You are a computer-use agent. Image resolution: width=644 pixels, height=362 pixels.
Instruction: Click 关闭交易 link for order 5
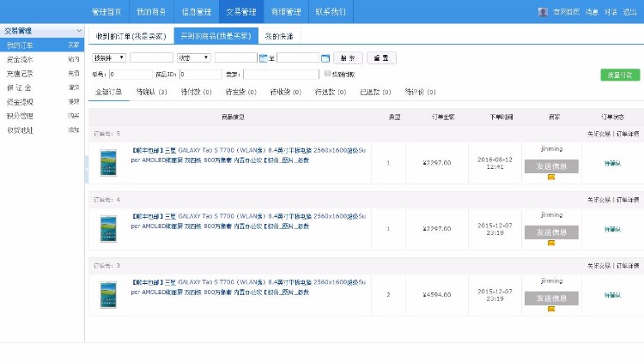pos(598,134)
